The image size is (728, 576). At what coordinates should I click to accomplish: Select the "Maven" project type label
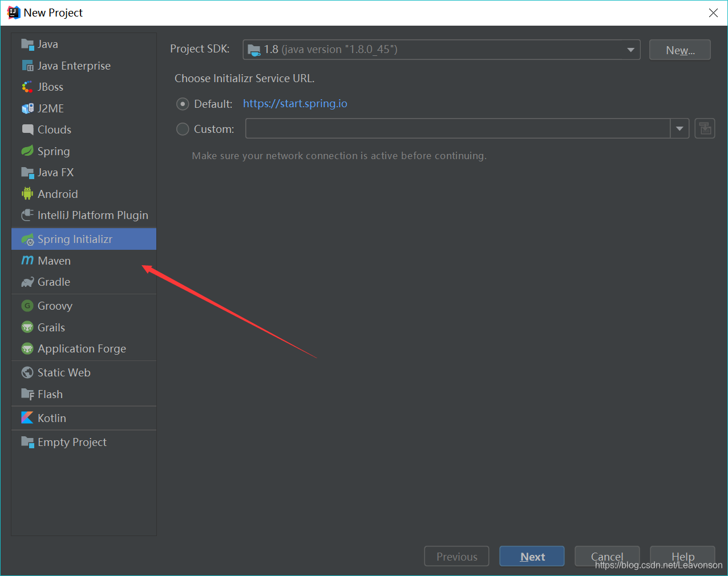pos(54,261)
